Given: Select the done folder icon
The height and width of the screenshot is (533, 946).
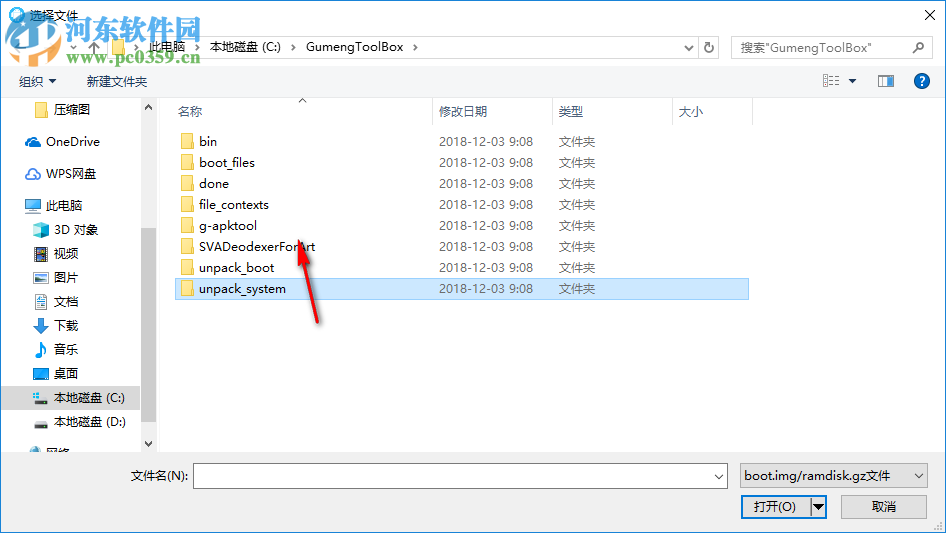Looking at the screenshot, I should tap(187, 184).
